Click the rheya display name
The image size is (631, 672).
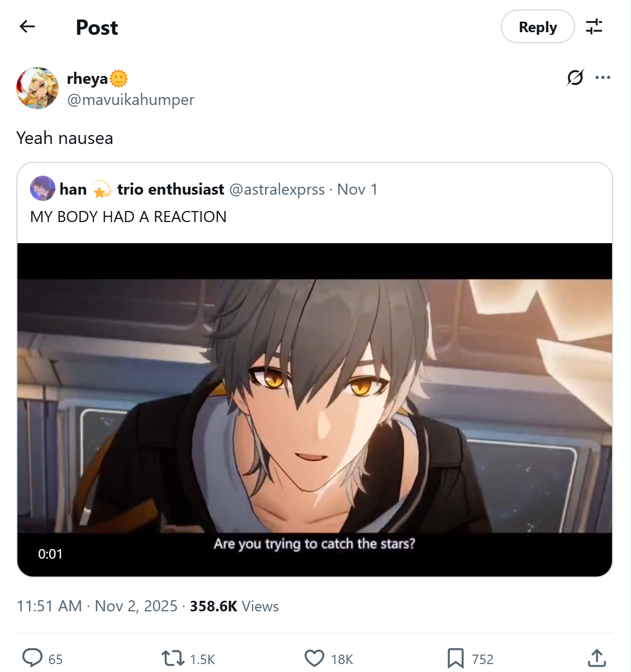(88, 79)
